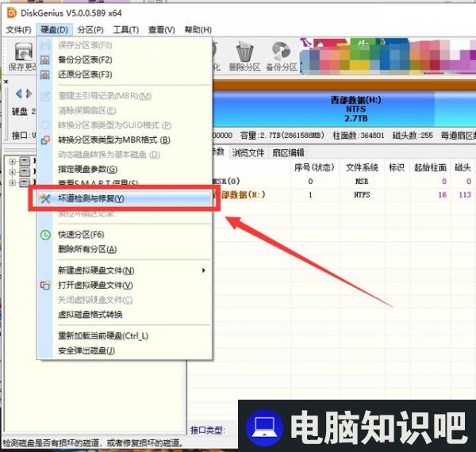Screen dimensions: 476x452
Task: Go to previous disk with left arrow
Action: 19,94
